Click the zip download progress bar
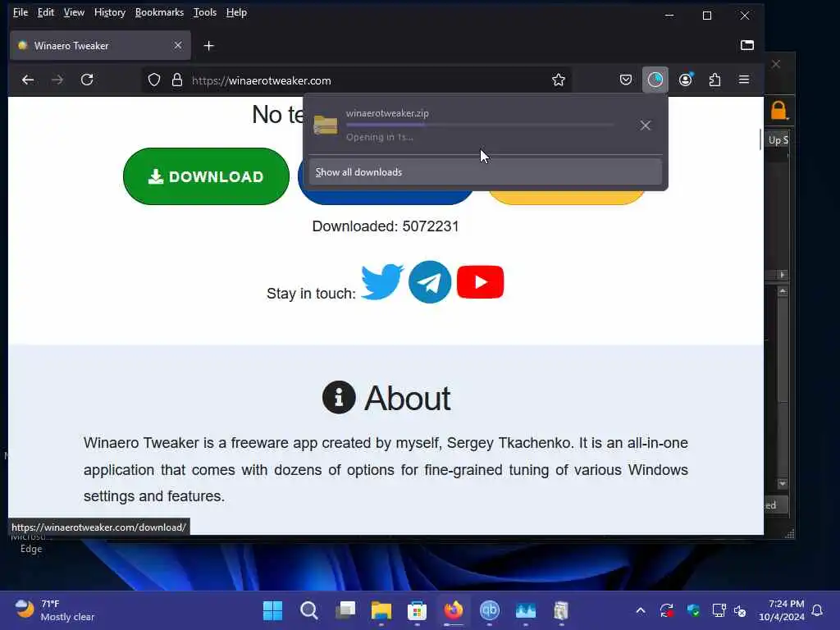 [480, 125]
